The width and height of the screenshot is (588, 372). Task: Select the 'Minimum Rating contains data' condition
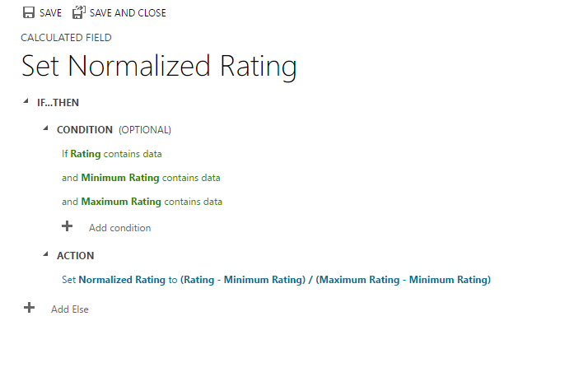[141, 178]
